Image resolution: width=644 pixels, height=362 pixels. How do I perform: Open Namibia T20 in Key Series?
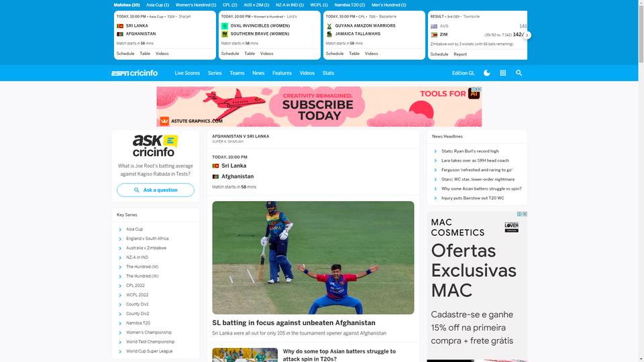tap(138, 323)
